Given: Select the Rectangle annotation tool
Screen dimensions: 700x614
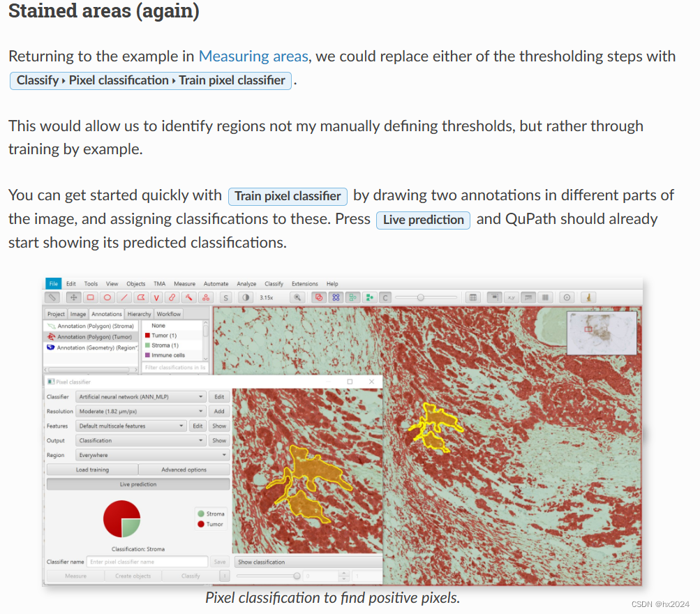Looking at the screenshot, I should tap(89, 297).
